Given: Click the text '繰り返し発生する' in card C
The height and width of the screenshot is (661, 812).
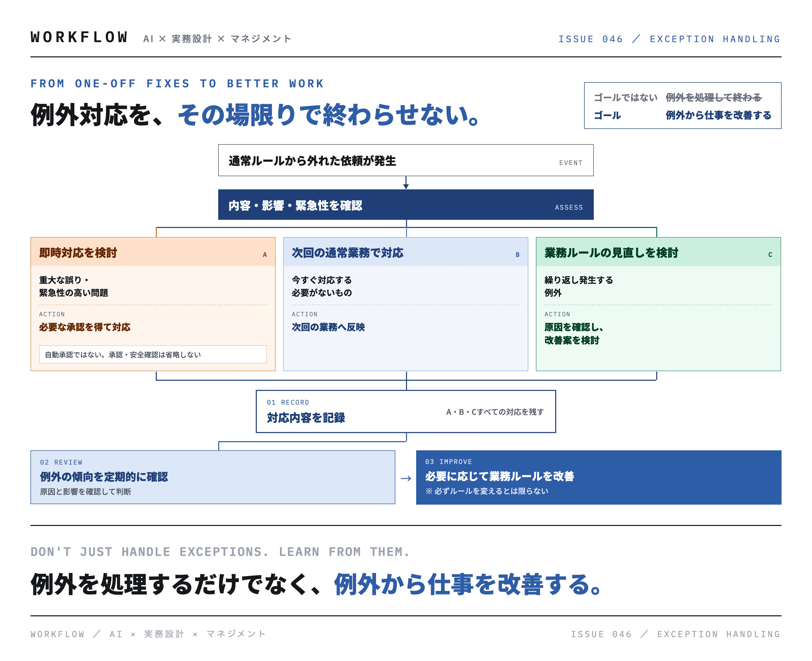Looking at the screenshot, I should tap(579, 280).
